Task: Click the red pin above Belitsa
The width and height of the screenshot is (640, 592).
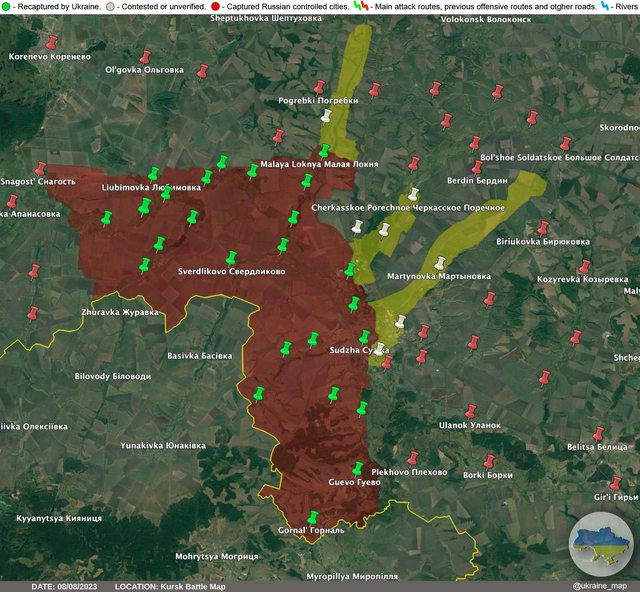Action: coord(599,433)
